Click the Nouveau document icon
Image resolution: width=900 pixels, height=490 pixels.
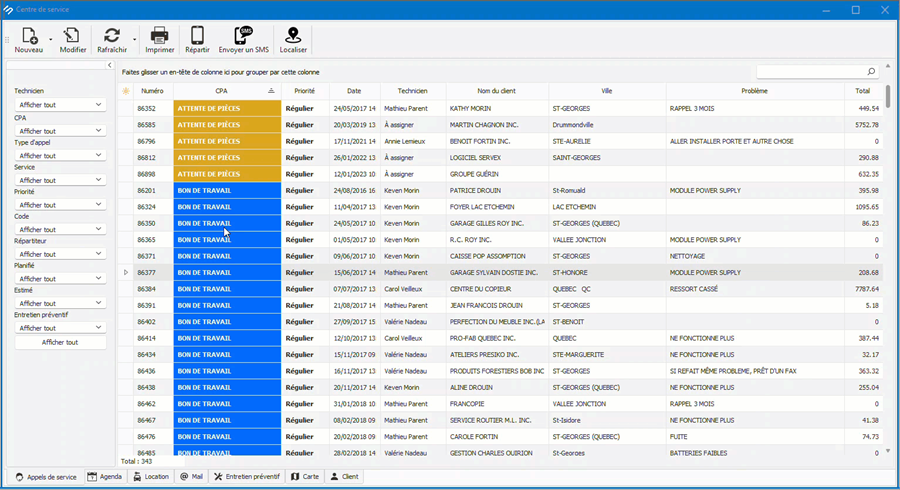pyautogui.click(x=29, y=36)
